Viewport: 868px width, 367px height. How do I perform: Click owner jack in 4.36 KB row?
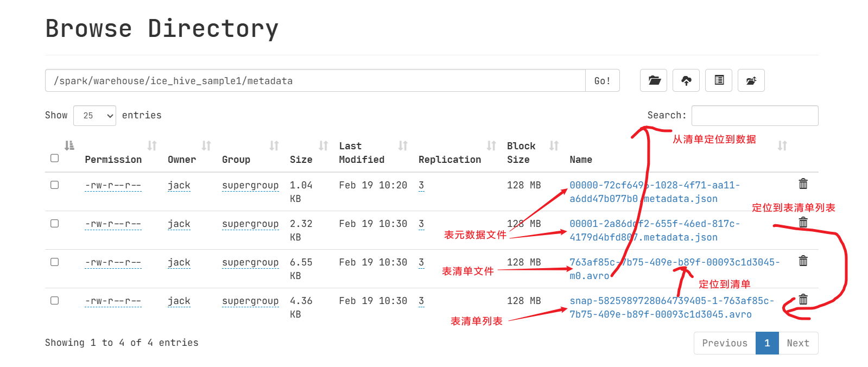coord(179,301)
